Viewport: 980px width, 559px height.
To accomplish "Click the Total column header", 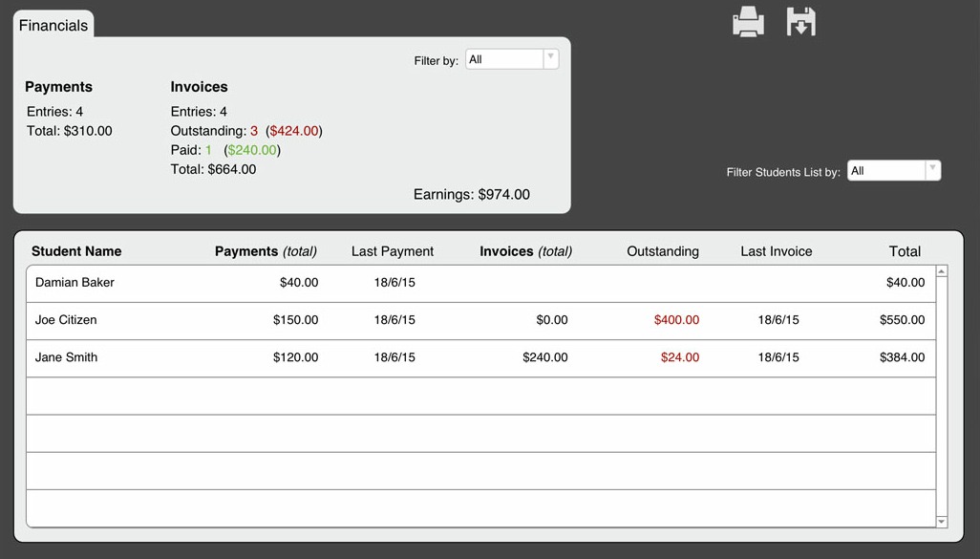I will 905,251.
